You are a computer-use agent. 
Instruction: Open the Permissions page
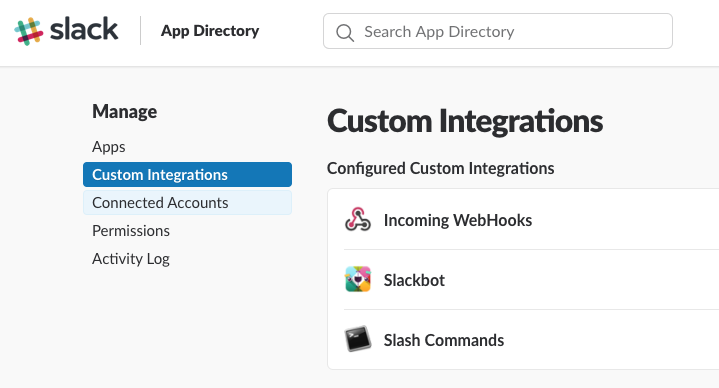click(131, 231)
